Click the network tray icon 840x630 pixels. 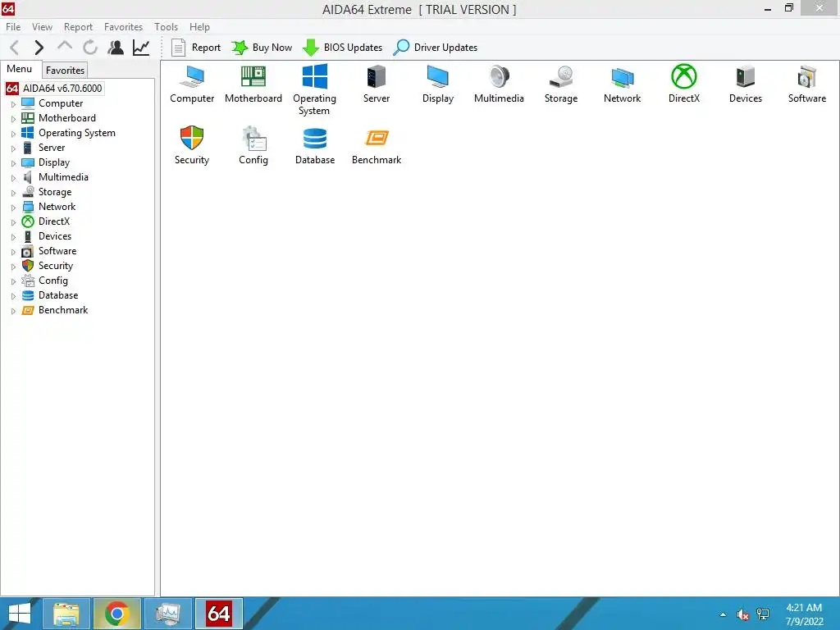(x=762, y=614)
